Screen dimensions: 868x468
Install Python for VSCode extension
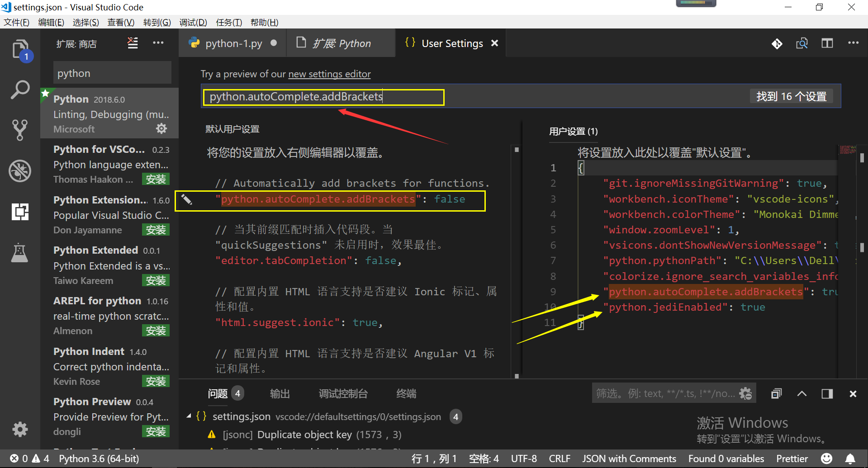coord(156,180)
